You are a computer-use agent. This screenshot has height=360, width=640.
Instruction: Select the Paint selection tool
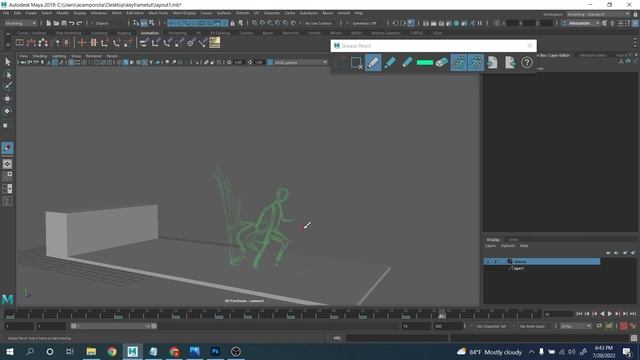pos(7,86)
